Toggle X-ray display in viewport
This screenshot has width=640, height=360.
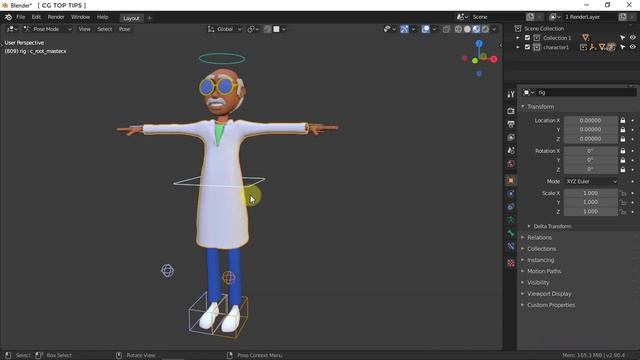tap(446, 29)
